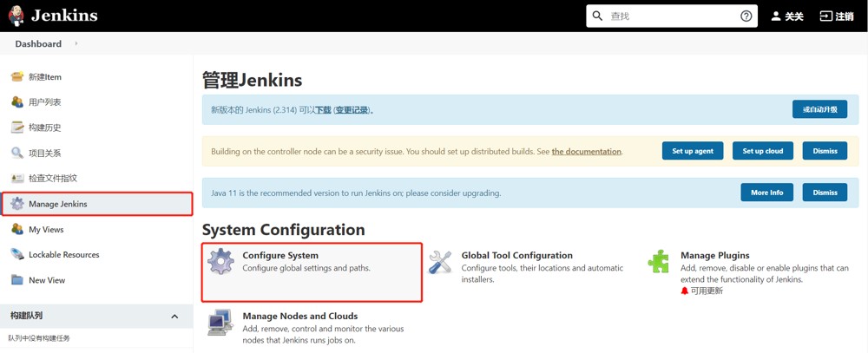Viewport: 868px width, 353px height.
Task: Open New View sidebar entry
Action: (x=47, y=280)
